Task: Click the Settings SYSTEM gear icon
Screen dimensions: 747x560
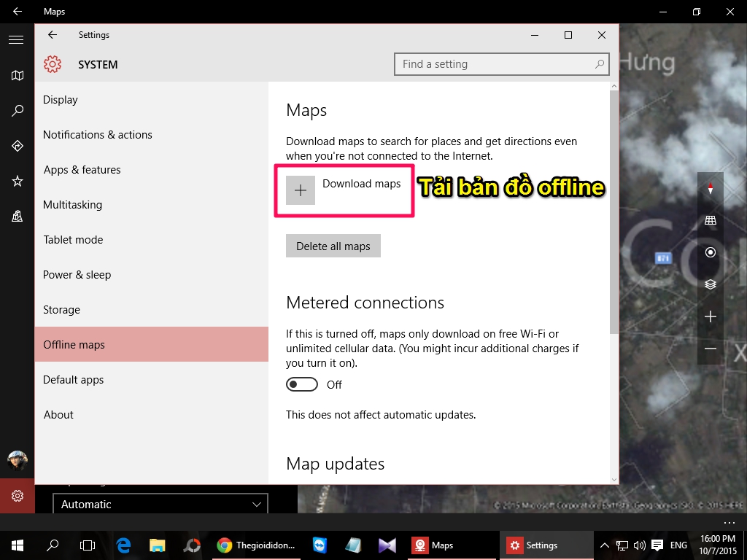Action: click(53, 64)
